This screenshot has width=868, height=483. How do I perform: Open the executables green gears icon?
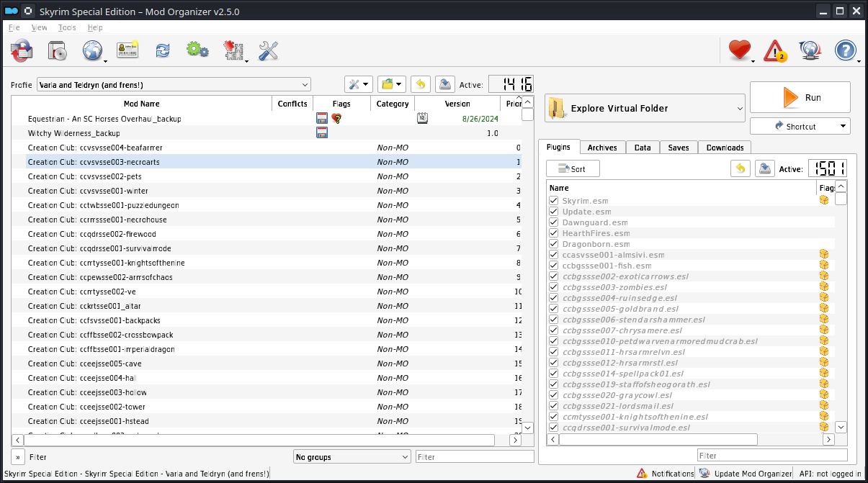(x=197, y=50)
